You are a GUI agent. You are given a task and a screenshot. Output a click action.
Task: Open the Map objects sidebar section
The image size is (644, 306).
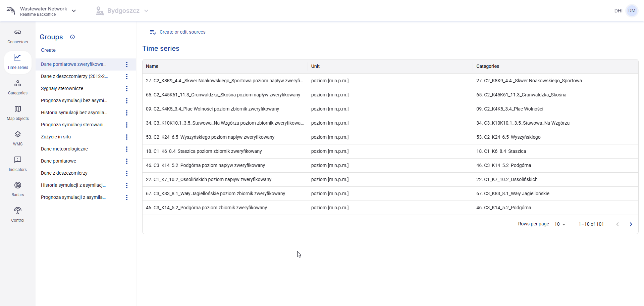coord(18,113)
